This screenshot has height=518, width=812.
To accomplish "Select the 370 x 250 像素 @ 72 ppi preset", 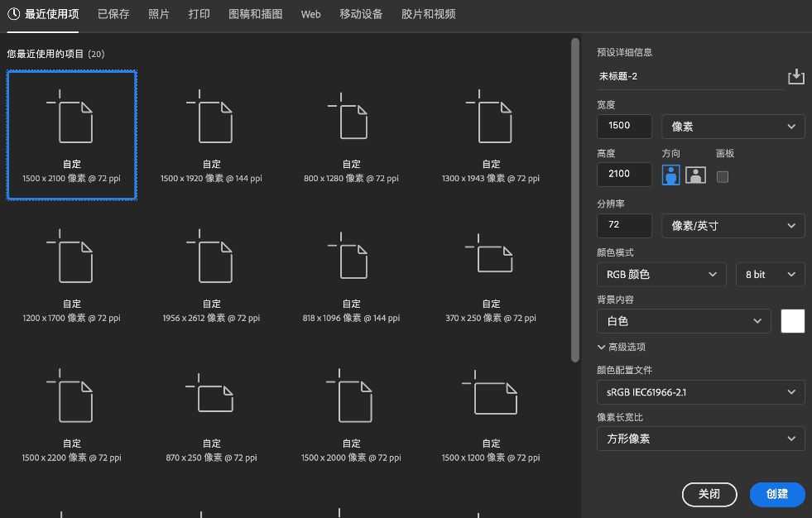I will click(491, 275).
